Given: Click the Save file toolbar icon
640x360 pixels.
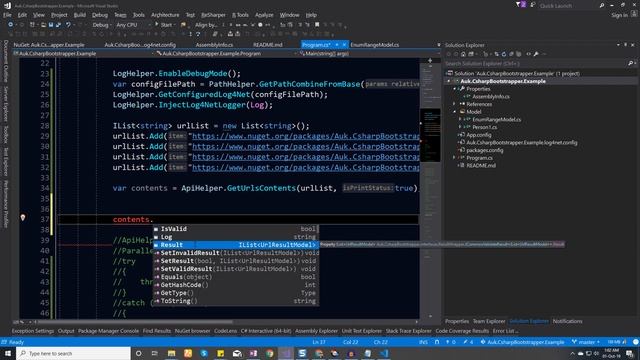Looking at the screenshot, I should click(x=51, y=25).
